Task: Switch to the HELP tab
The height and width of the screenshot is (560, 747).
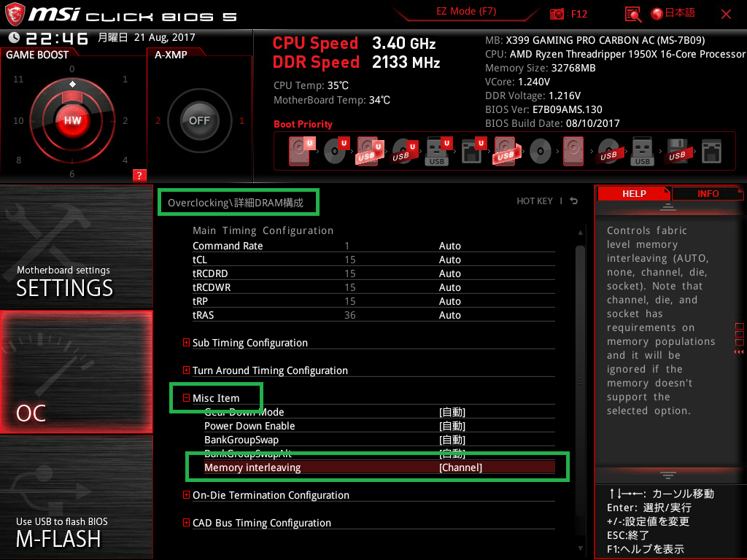Action: point(634,194)
